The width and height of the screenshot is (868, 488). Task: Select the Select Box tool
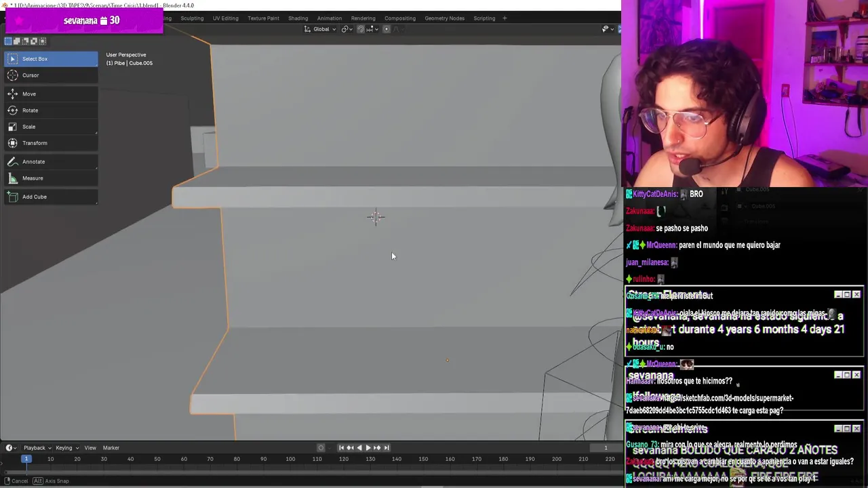point(50,59)
